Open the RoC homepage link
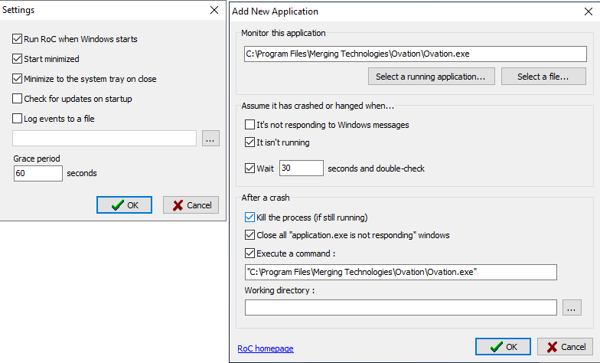 (x=265, y=348)
